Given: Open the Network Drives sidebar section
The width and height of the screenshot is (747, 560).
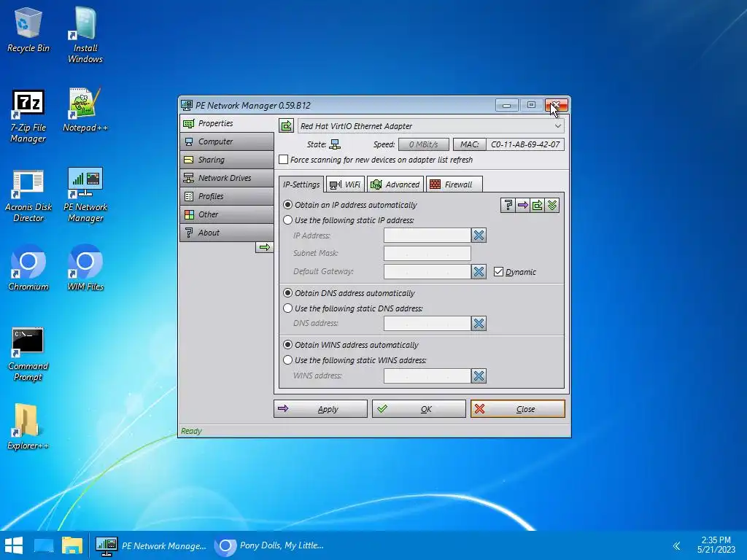Looking at the screenshot, I should click(228, 178).
